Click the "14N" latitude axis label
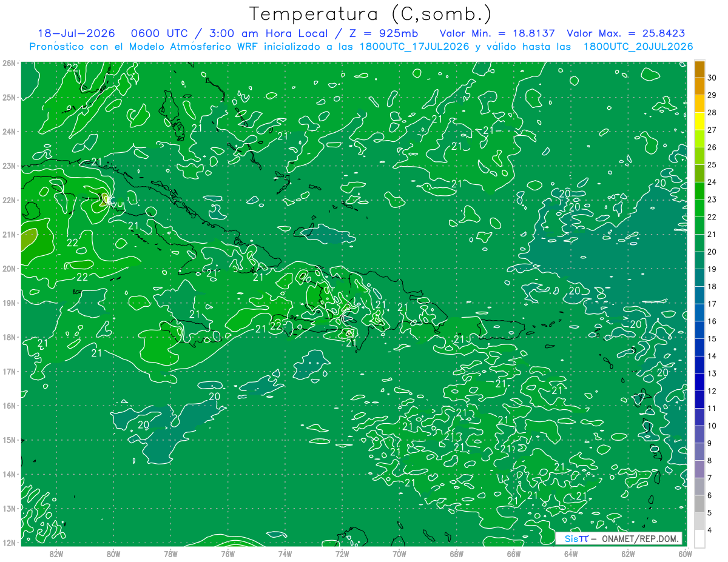Image resolution: width=728 pixels, height=562 pixels. pyautogui.click(x=9, y=474)
